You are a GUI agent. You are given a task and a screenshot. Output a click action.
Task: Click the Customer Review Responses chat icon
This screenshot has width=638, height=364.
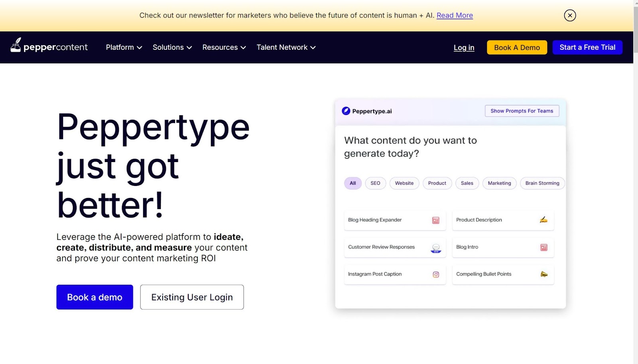[x=436, y=248]
